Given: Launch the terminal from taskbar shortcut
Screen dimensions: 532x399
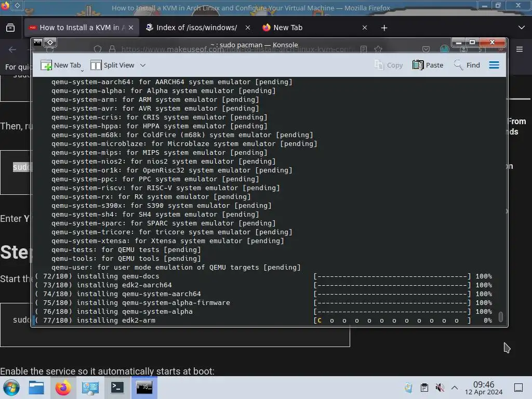Looking at the screenshot, I should [x=117, y=388].
